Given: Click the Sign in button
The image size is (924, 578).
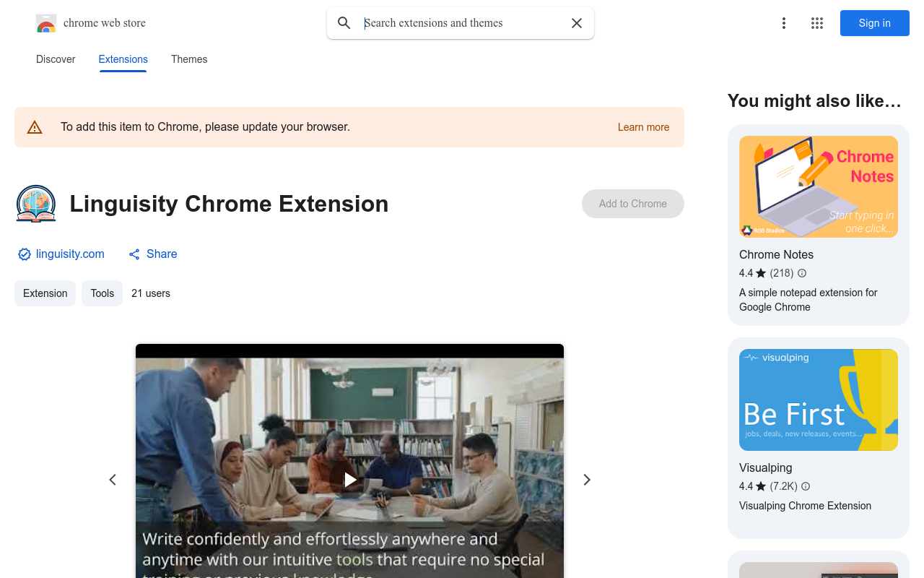Looking at the screenshot, I should [875, 23].
